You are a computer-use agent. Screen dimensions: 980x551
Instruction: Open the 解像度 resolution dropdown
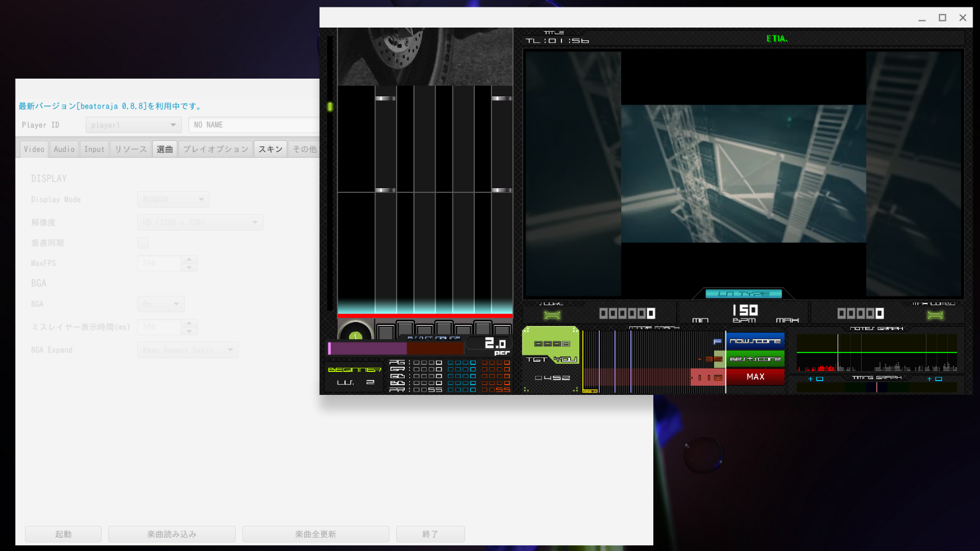(x=200, y=223)
